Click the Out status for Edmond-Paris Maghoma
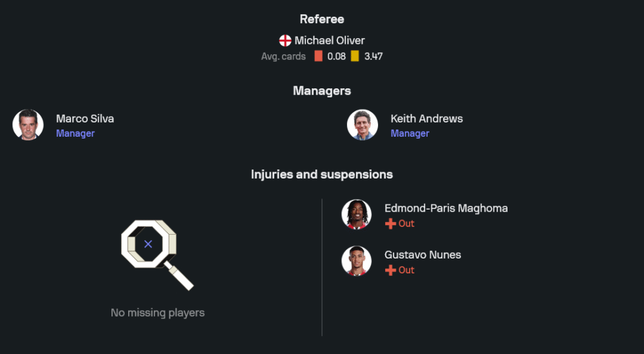Viewport: 644px width, 354px height. point(406,224)
